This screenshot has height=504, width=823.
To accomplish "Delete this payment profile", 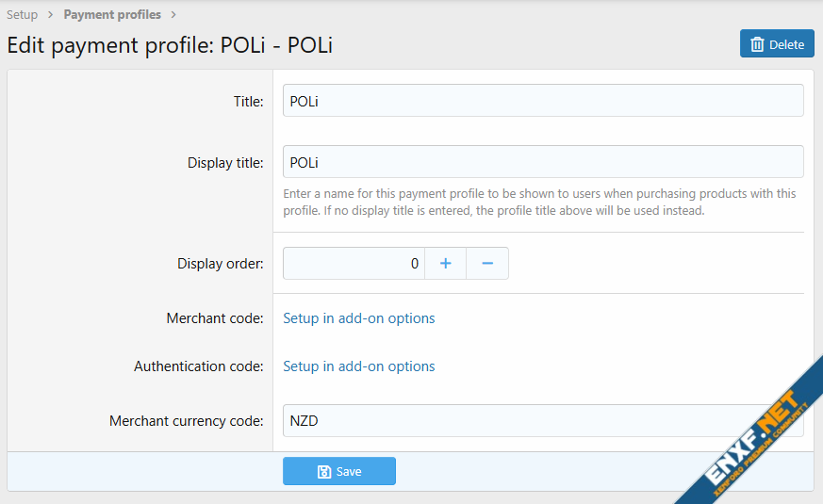I will click(777, 44).
